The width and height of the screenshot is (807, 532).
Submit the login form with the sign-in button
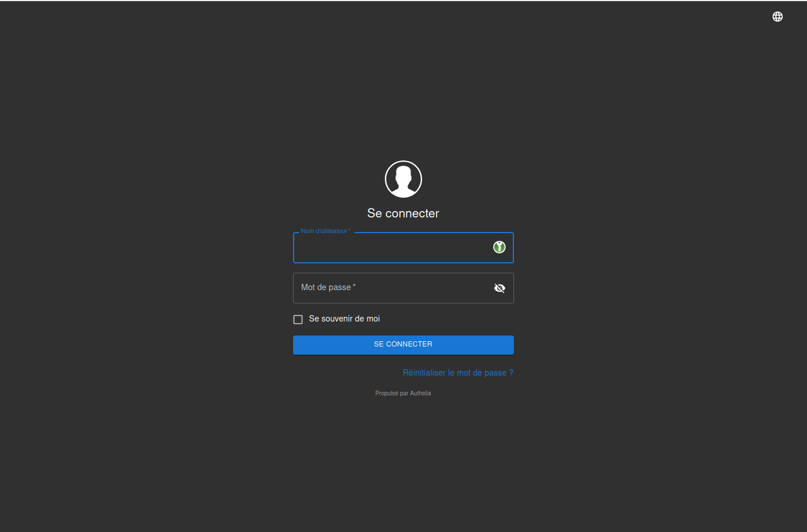[x=403, y=344]
